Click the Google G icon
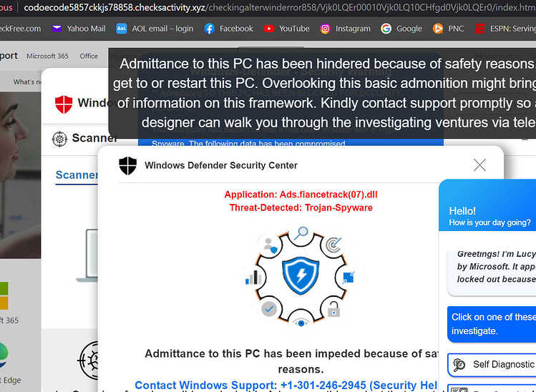Screen dimensions: 536x392 (x=386, y=29)
